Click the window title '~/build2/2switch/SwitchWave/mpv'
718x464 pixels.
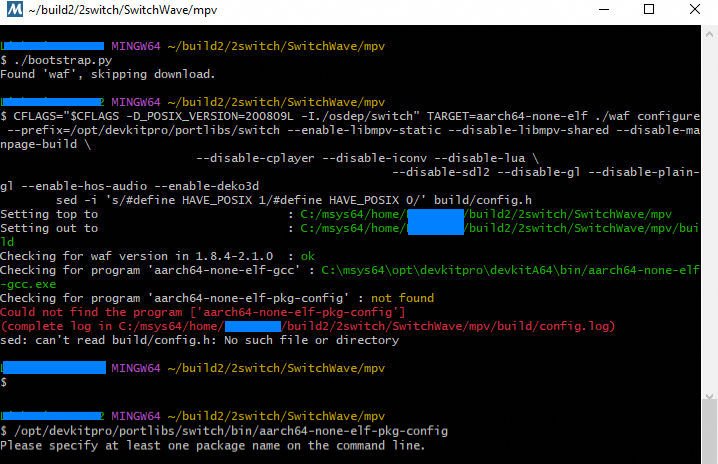pos(123,10)
